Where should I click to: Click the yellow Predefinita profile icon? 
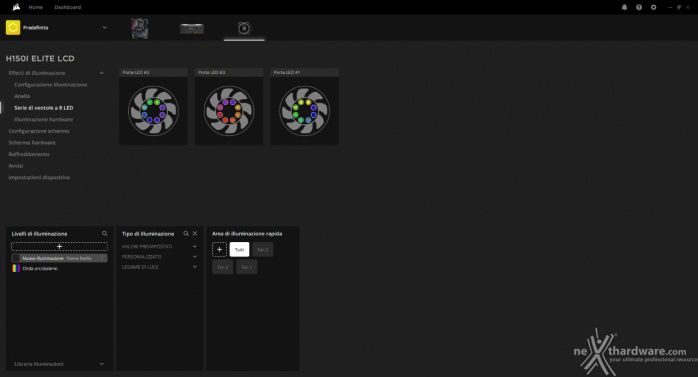point(13,28)
